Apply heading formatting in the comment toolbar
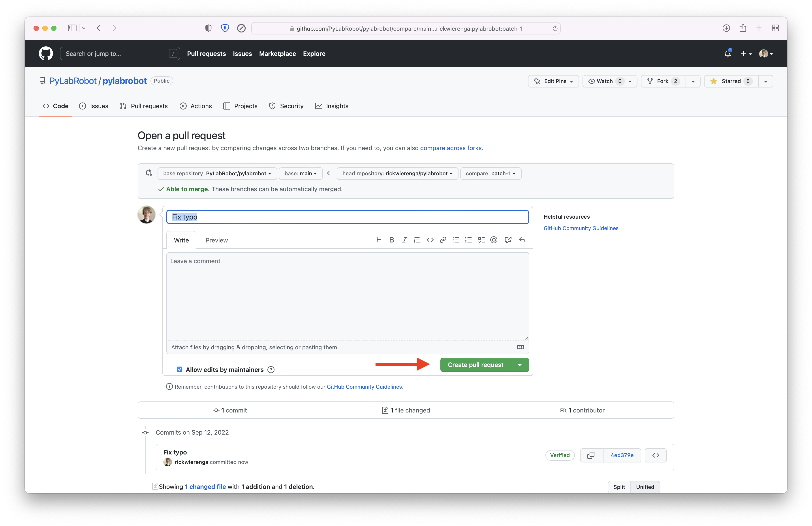Image resolution: width=812 pixels, height=526 pixels. 379,240
